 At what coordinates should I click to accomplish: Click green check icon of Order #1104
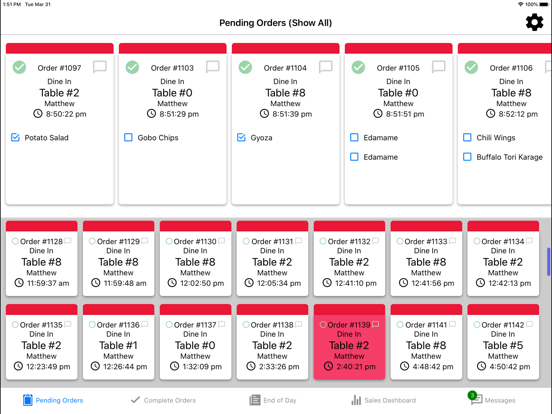tap(245, 67)
